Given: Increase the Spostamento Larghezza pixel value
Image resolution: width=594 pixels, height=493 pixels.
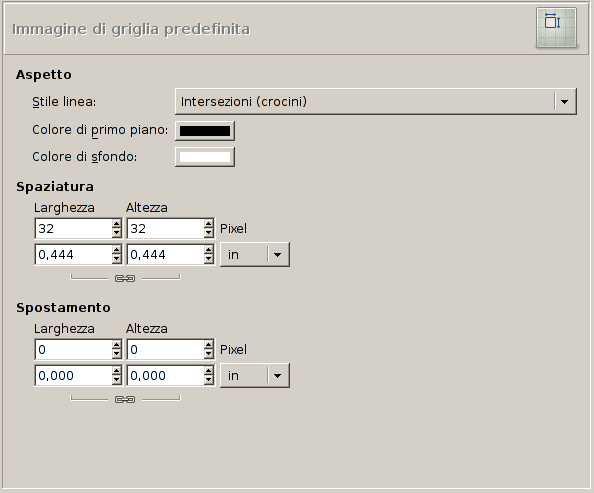Looking at the screenshot, I should pyautogui.click(x=117, y=344).
